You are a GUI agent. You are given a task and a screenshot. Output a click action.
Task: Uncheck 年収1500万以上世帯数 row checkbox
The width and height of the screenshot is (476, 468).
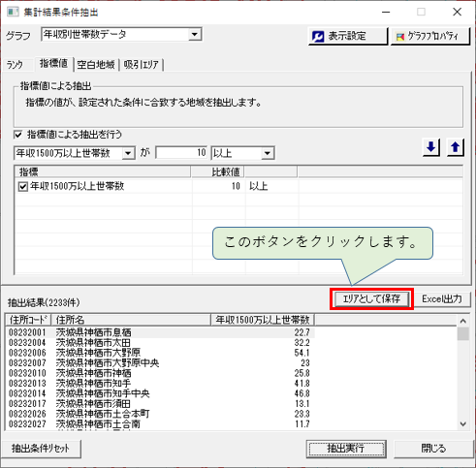click(23, 187)
